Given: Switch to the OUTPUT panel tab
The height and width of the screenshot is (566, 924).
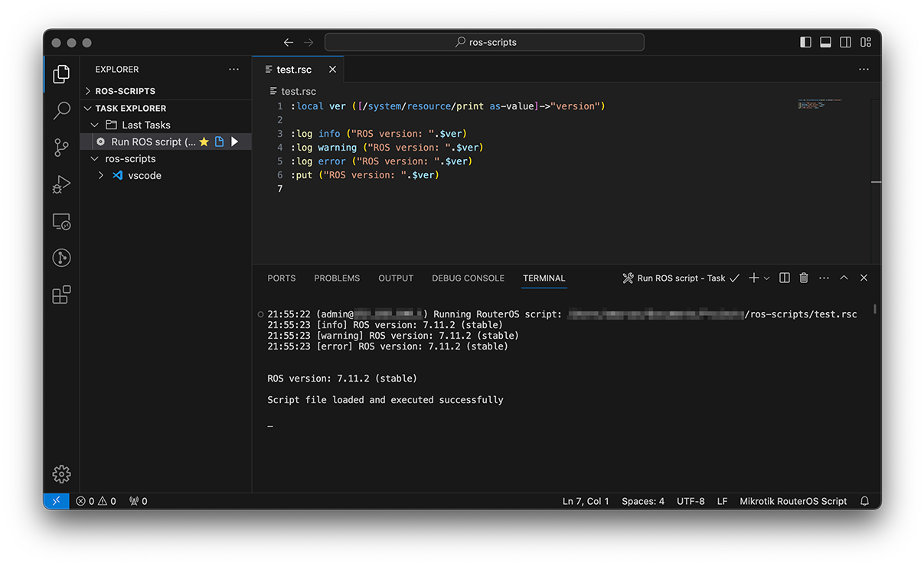Looking at the screenshot, I should [x=396, y=278].
